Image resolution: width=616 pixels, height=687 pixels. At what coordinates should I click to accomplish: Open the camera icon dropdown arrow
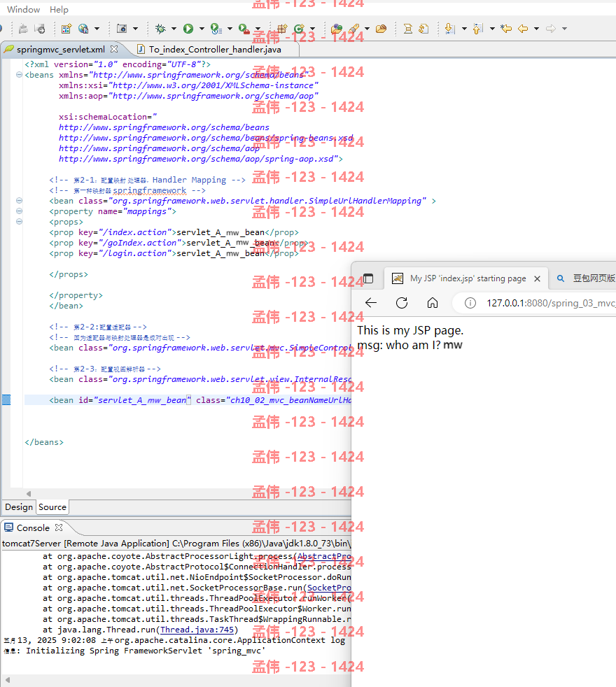point(136,29)
